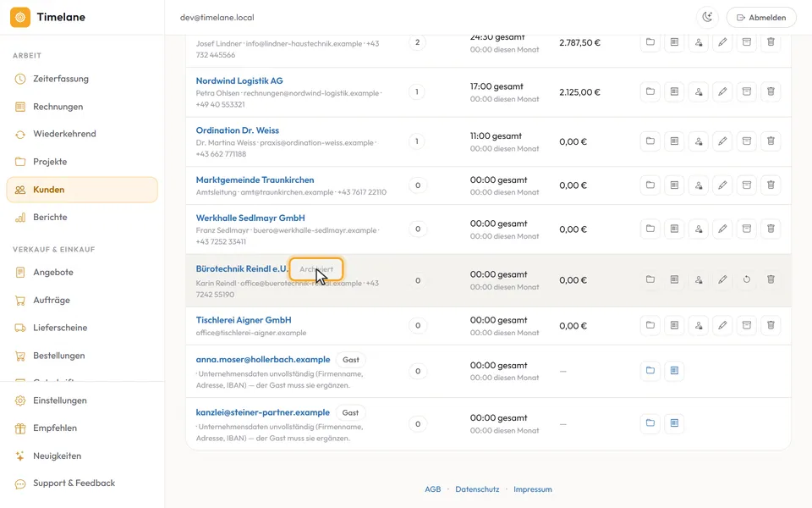Archive Werkhalle Sedlmayr GmbH
Screen dimensions: 812x508
747,229
